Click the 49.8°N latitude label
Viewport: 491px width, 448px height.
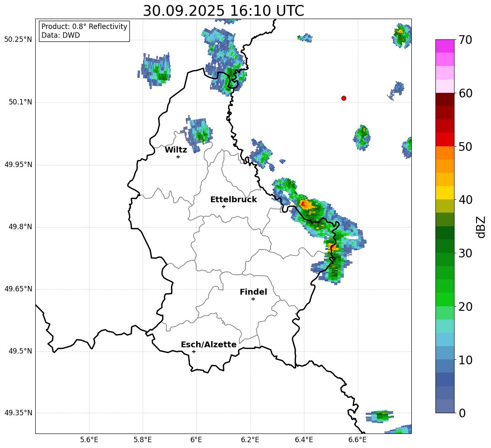pos(21,227)
